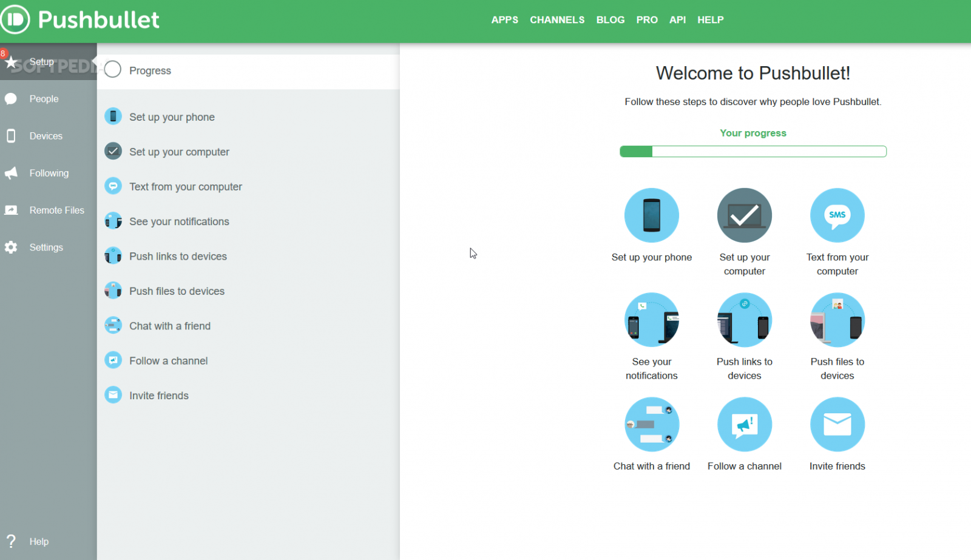Open BLOG in the top navigation
The height and width of the screenshot is (560, 971).
(x=611, y=20)
